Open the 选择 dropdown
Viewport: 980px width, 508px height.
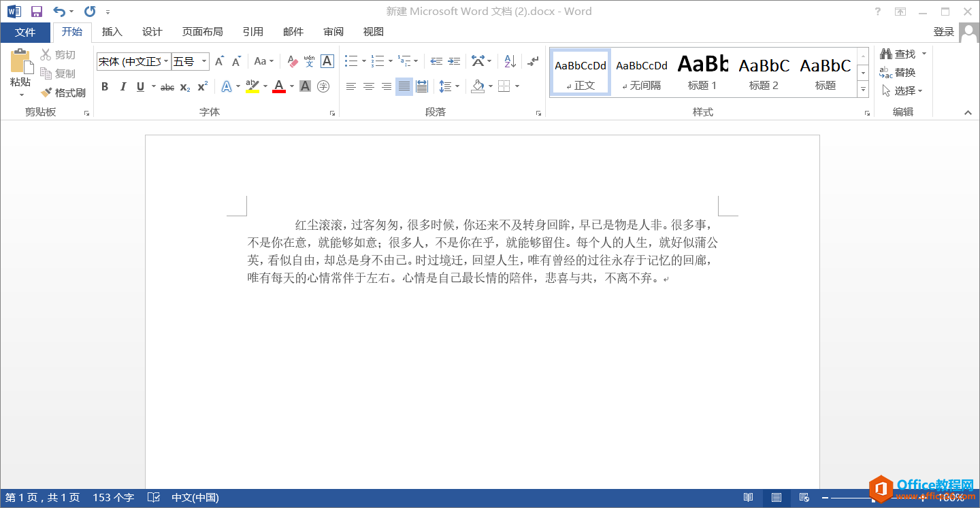(x=902, y=90)
